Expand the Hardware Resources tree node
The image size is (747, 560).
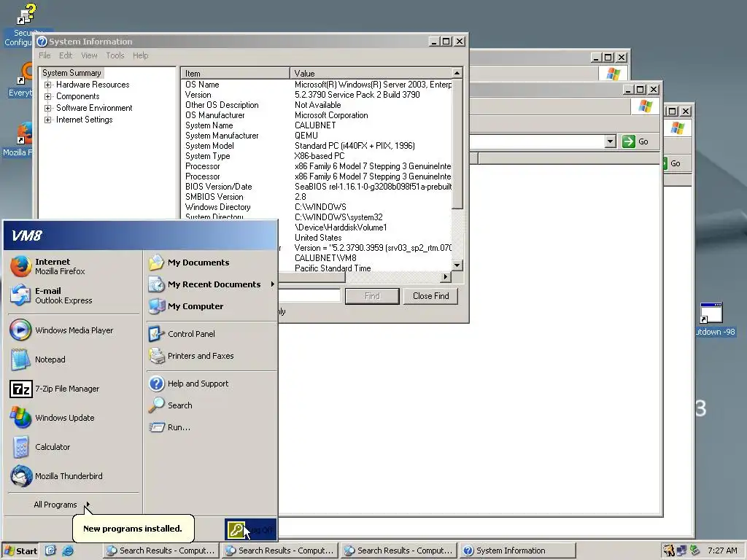[x=47, y=85]
